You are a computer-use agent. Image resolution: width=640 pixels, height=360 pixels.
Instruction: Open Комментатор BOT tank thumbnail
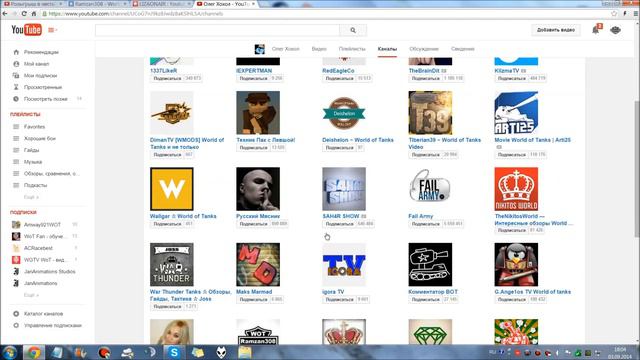(x=430, y=265)
